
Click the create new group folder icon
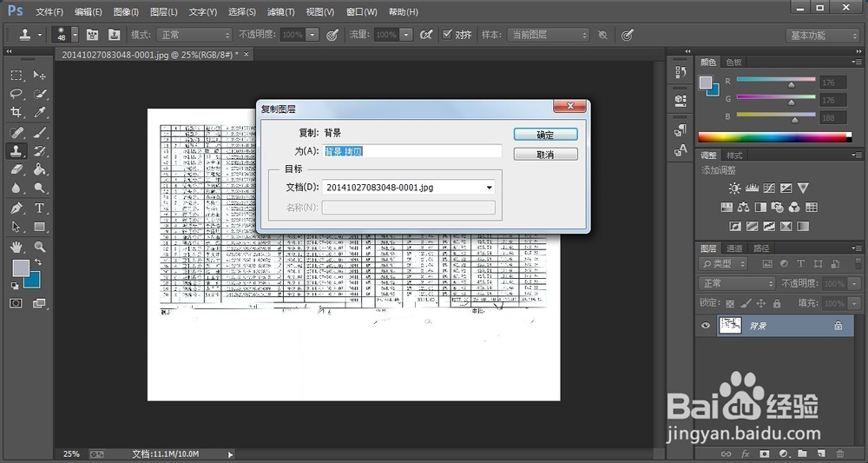802,453
